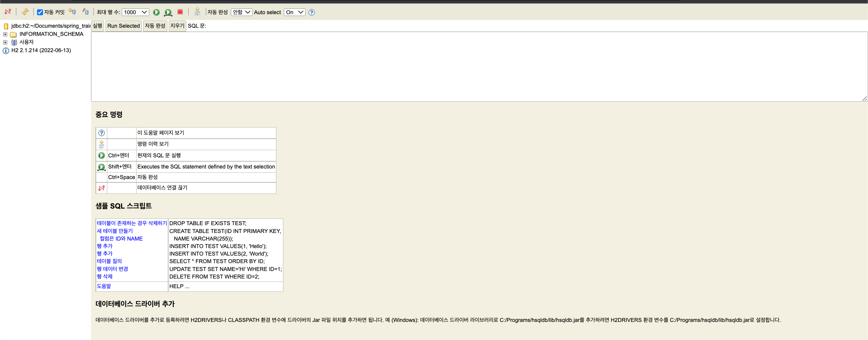
Task: Click the refresh icon in toolbar
Action: (x=25, y=12)
